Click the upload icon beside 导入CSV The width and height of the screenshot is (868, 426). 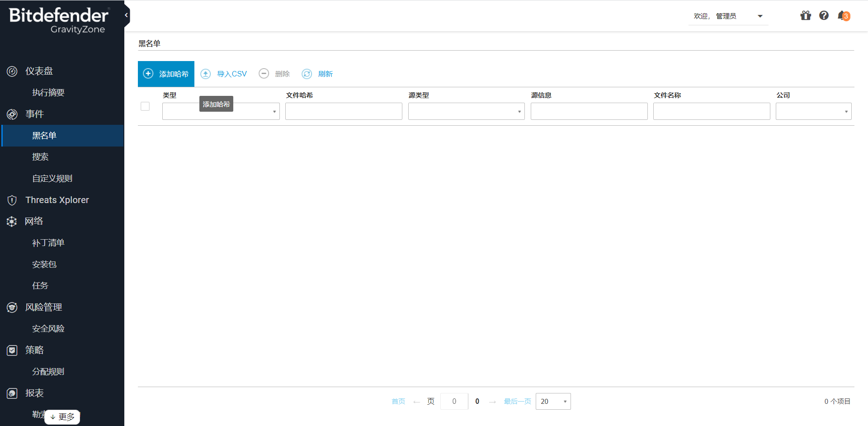pyautogui.click(x=206, y=74)
